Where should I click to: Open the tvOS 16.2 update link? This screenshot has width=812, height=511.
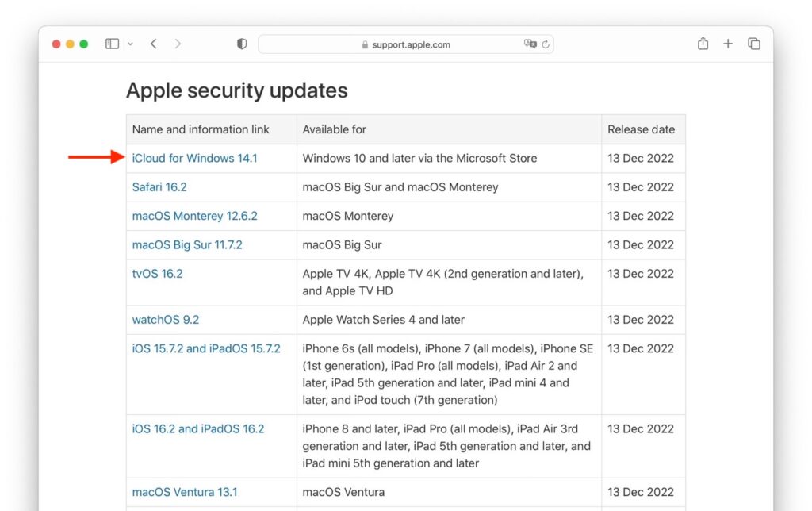click(x=156, y=273)
